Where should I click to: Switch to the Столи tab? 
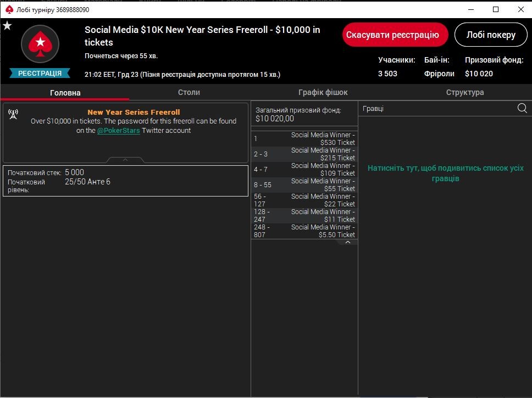point(189,92)
